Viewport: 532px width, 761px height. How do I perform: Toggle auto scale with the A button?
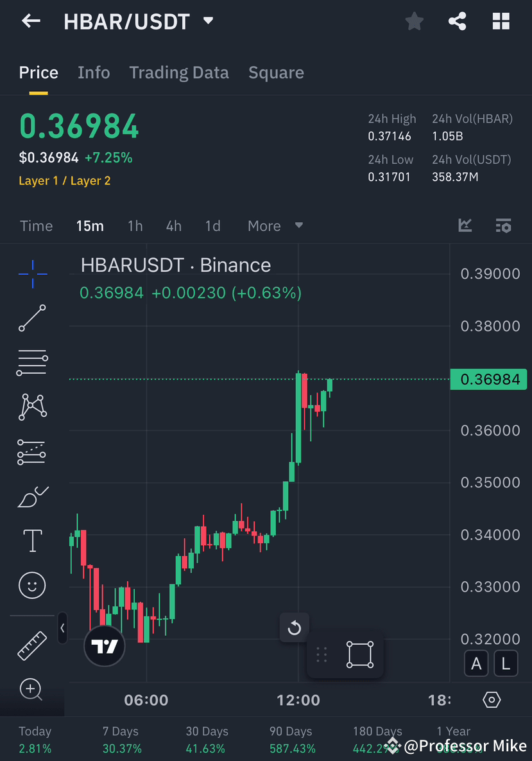click(x=476, y=663)
